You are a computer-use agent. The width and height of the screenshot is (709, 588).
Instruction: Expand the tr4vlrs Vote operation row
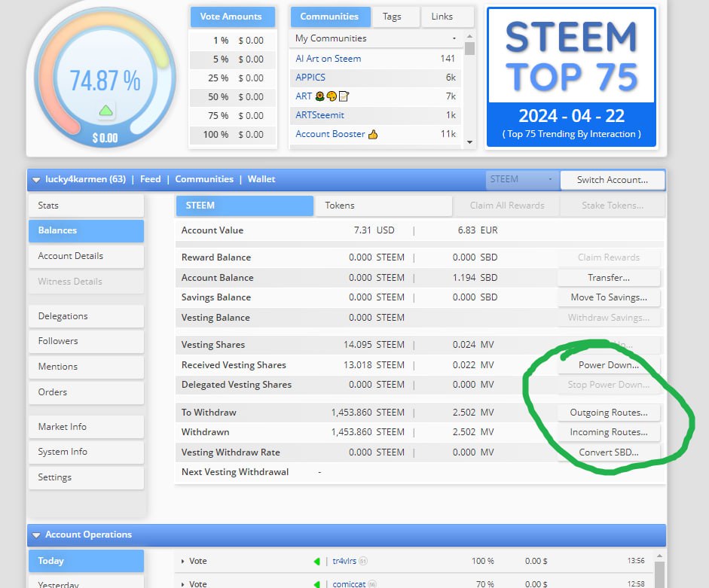[x=182, y=561]
